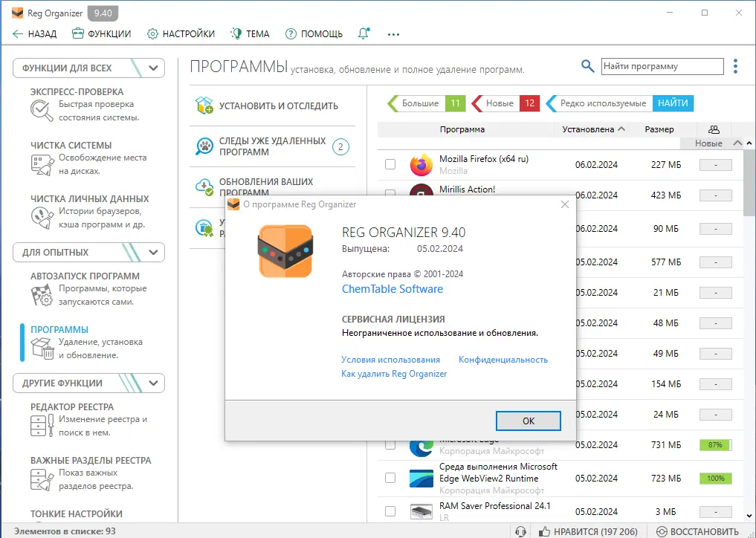The width and height of the screenshot is (756, 538).
Task: Open the НАСТРОЙКИ menu
Action: point(181,33)
